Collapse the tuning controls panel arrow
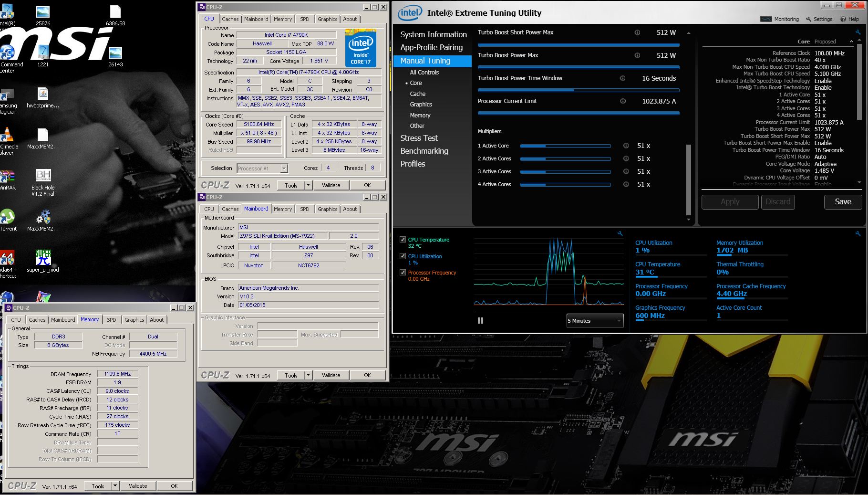Viewport: 868px width, 495px height. [688, 33]
